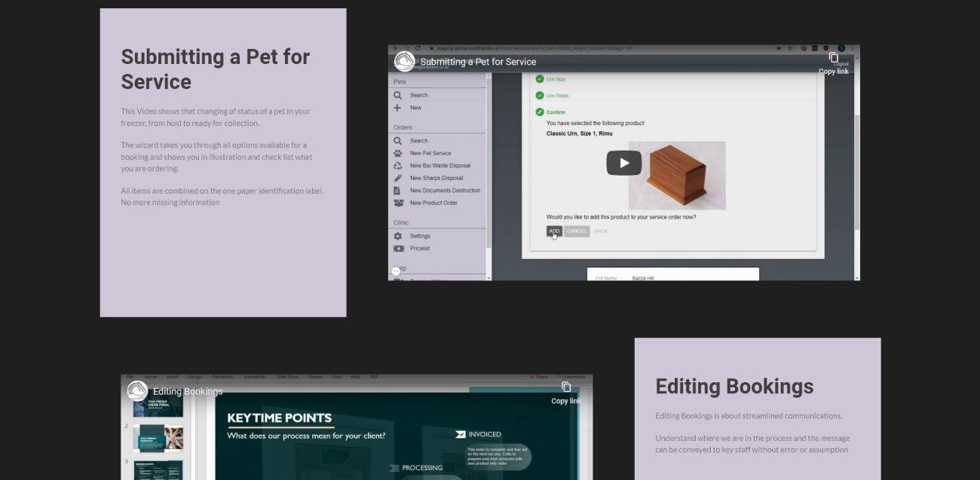980x480 pixels.
Task: Open the 'Submitting a Pet for Service' video title link
Action: [478, 62]
